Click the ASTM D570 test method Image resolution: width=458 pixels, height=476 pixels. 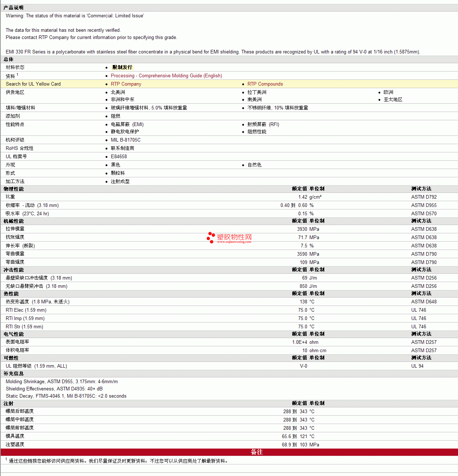424,213
